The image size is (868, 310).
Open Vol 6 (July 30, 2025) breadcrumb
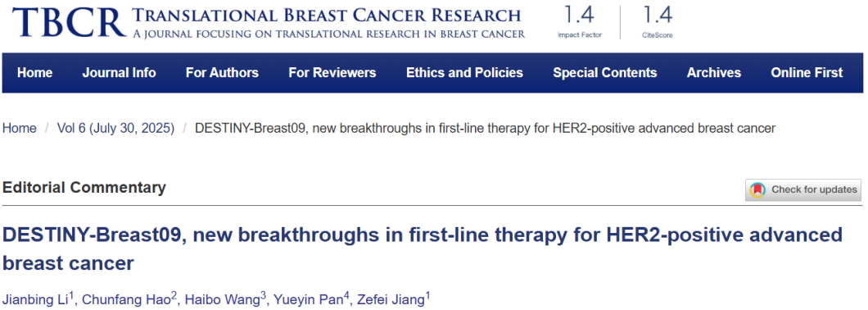[115, 129]
